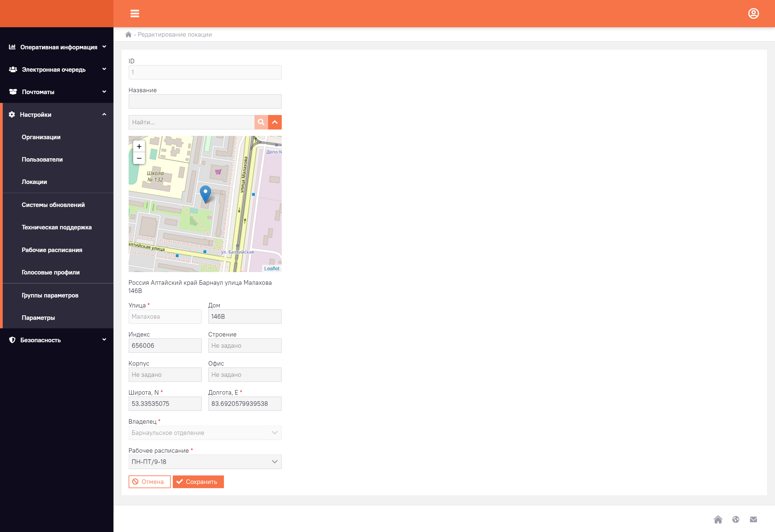
Task: Open Локации settings item
Action: tap(34, 182)
